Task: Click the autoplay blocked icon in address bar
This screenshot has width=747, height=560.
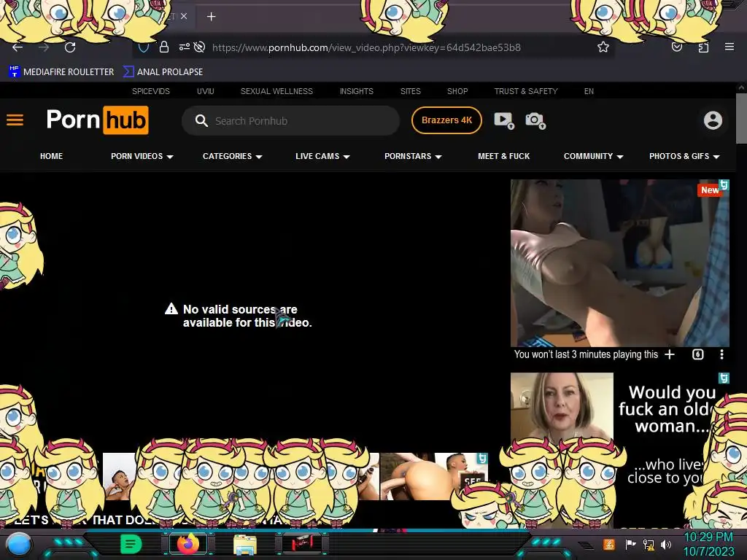Action: pyautogui.click(x=200, y=47)
